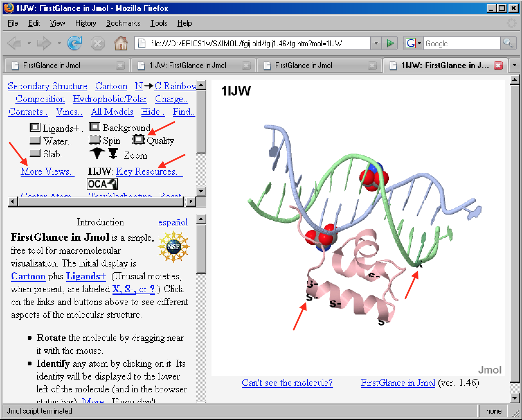Open the Bookmarks menu

point(123,23)
